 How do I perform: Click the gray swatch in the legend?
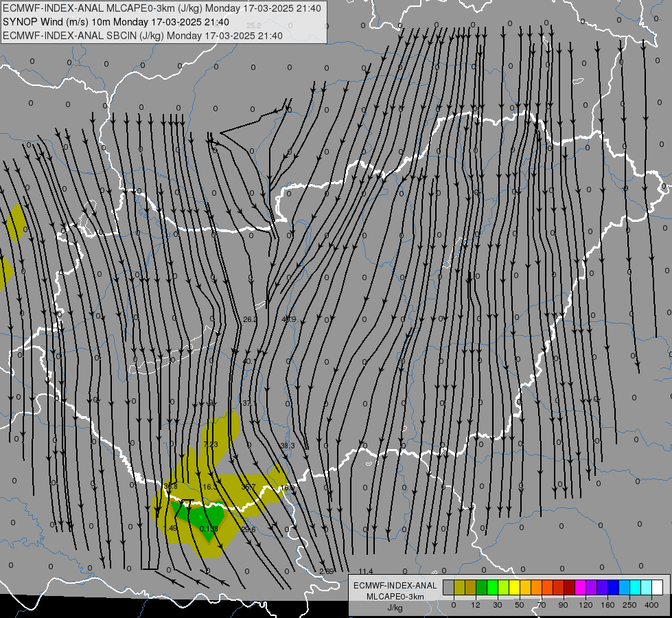(x=449, y=587)
